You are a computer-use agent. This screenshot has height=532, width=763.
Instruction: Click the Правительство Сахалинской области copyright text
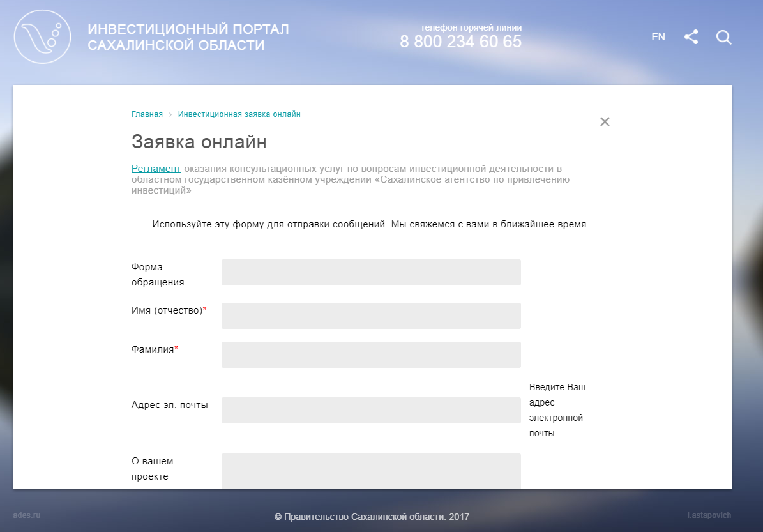(372, 517)
